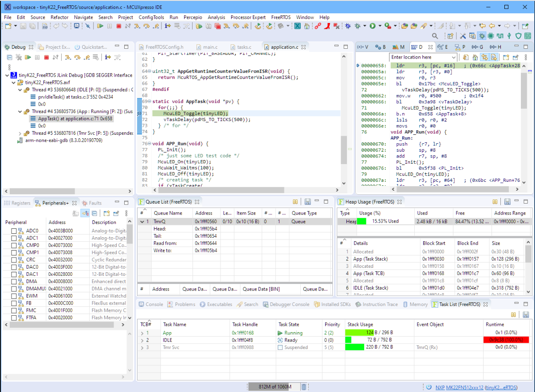Toggle instruction stepping mode in Debug view
This screenshot has width=535, height=392.
(108, 57)
